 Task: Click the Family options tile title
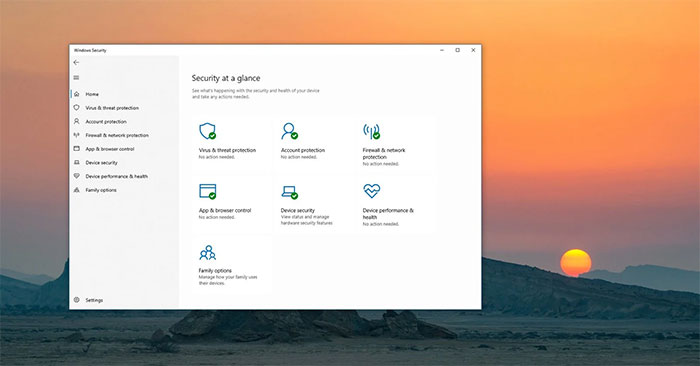pyautogui.click(x=215, y=270)
